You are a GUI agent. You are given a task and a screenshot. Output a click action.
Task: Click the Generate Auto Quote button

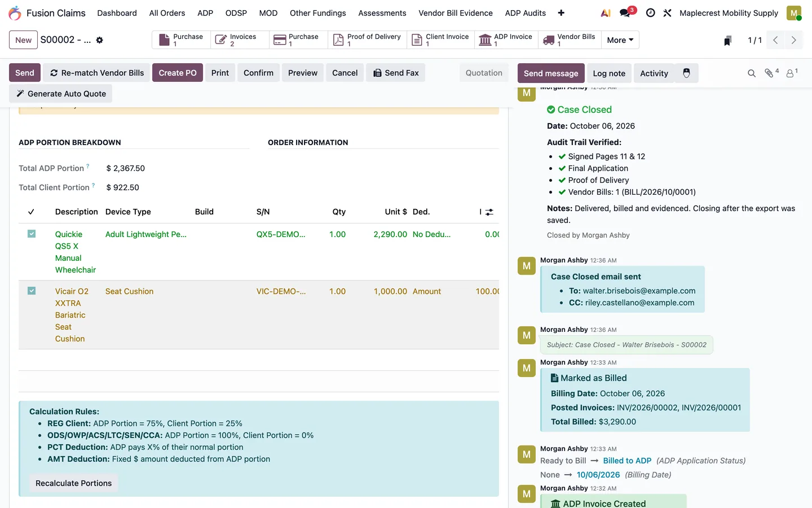pyautogui.click(x=61, y=94)
